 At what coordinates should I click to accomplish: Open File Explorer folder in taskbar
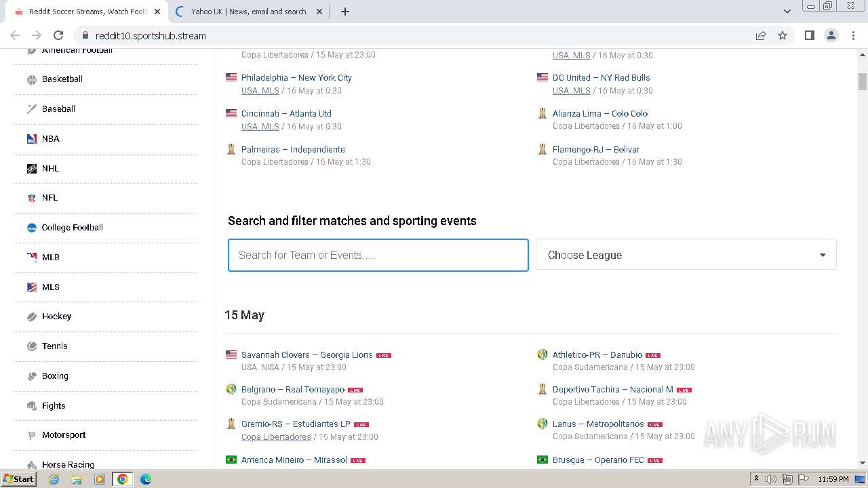(x=77, y=479)
